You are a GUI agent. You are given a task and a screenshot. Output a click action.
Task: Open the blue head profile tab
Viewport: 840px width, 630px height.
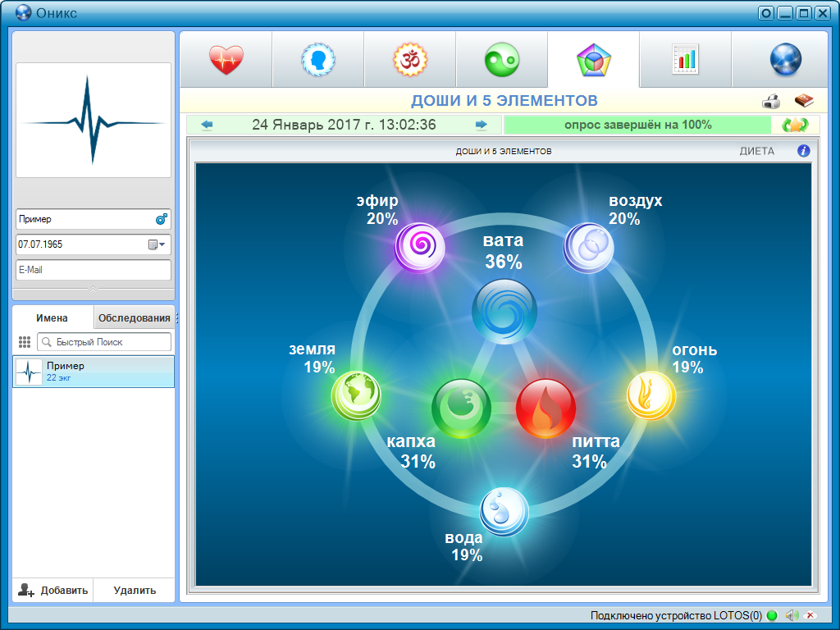pos(318,59)
